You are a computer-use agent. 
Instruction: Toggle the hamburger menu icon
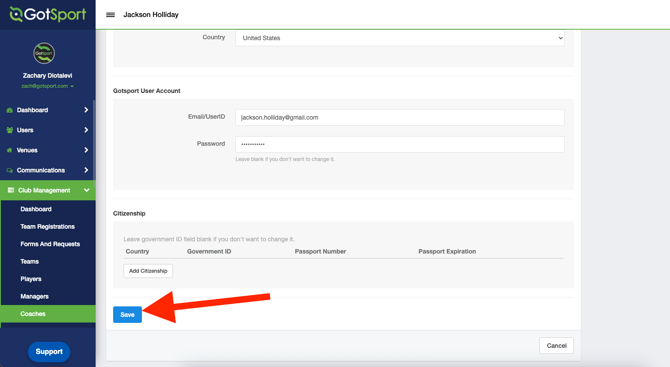(x=110, y=15)
